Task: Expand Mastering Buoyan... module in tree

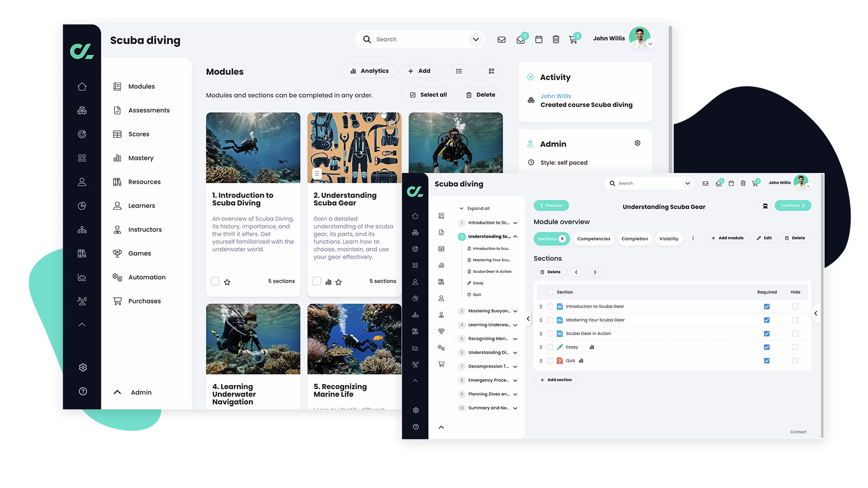Action: pos(515,311)
